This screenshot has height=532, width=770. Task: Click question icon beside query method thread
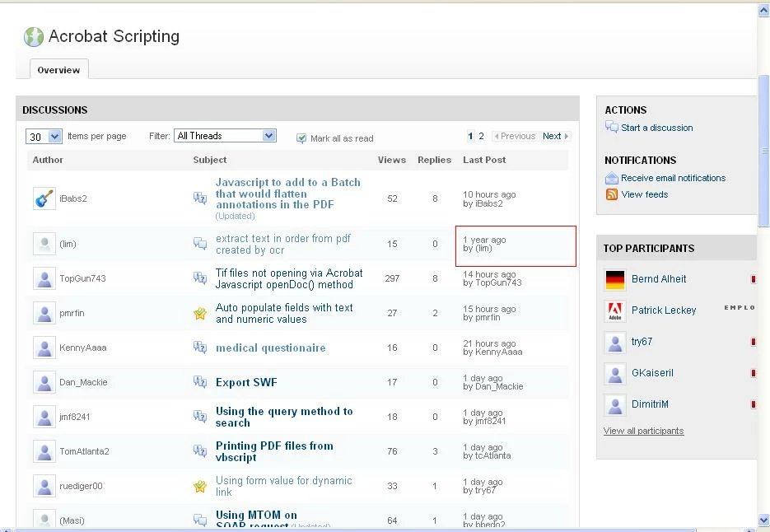200,417
